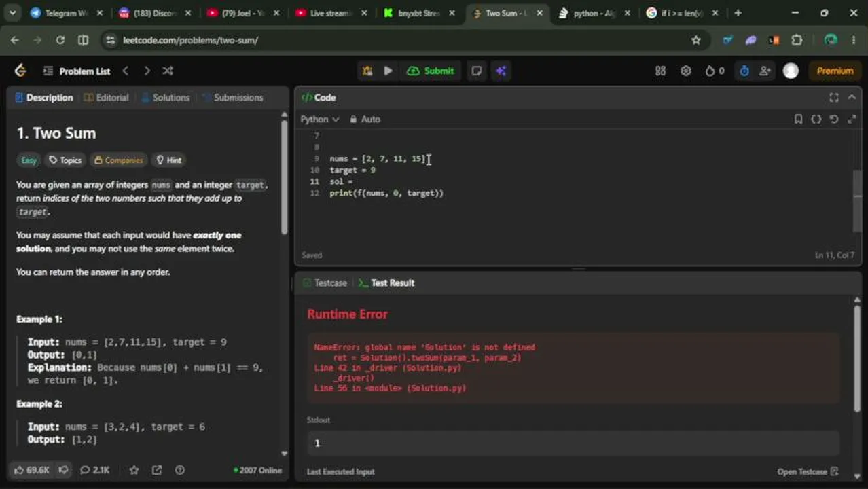Reload the page
868x489 pixels.
(x=60, y=40)
